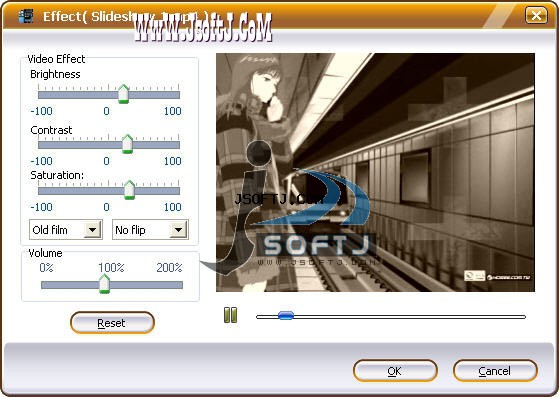
Task: Click the film app icon in title bar
Action: click(26, 16)
